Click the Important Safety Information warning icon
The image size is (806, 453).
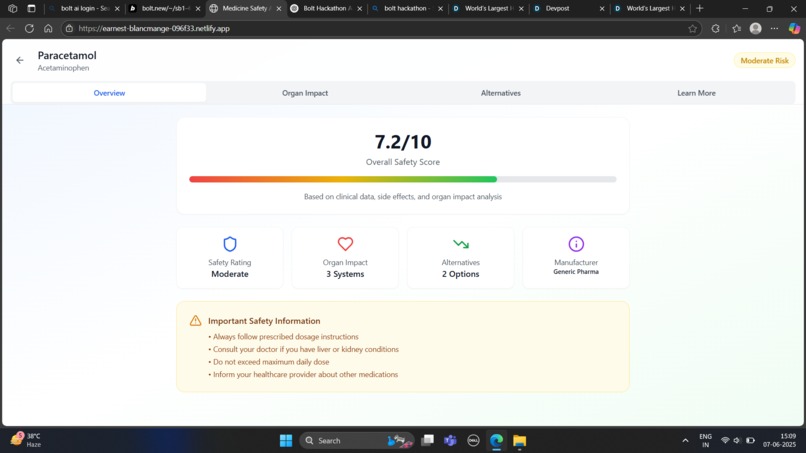[x=195, y=321]
